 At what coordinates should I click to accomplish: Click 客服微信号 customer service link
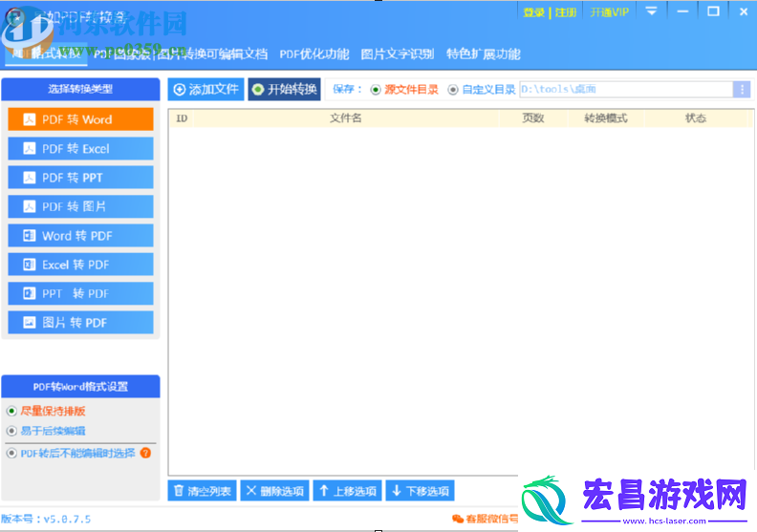coord(486,519)
